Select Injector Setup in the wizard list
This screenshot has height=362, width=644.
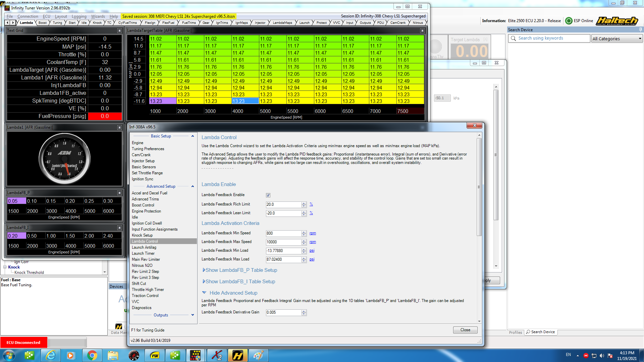(x=143, y=161)
